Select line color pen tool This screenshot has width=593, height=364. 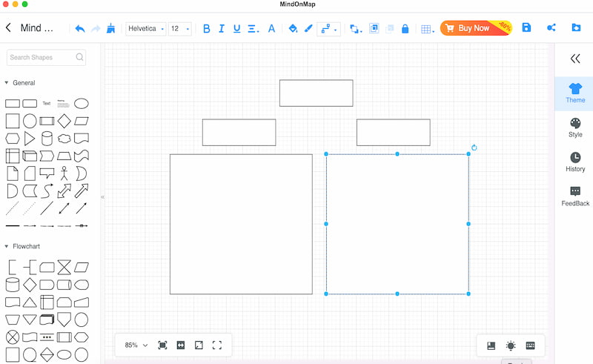pyautogui.click(x=308, y=28)
